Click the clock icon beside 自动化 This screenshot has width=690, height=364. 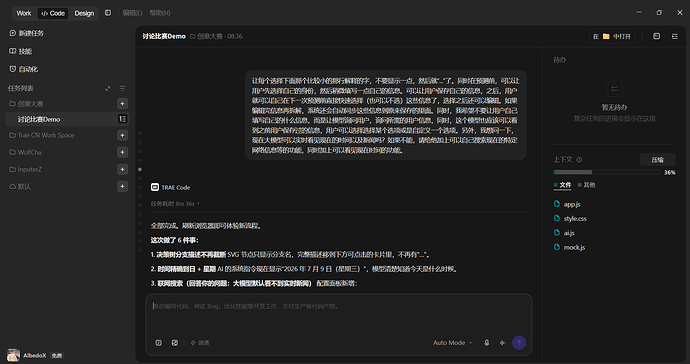coord(12,69)
